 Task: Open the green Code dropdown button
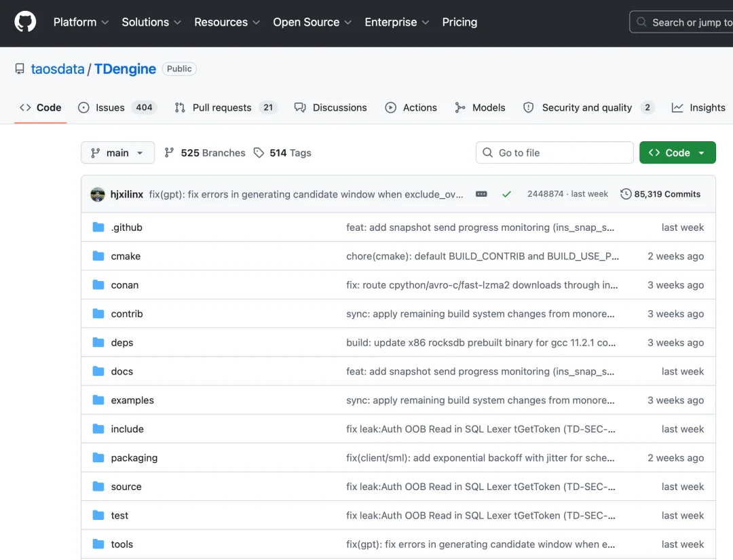677,153
